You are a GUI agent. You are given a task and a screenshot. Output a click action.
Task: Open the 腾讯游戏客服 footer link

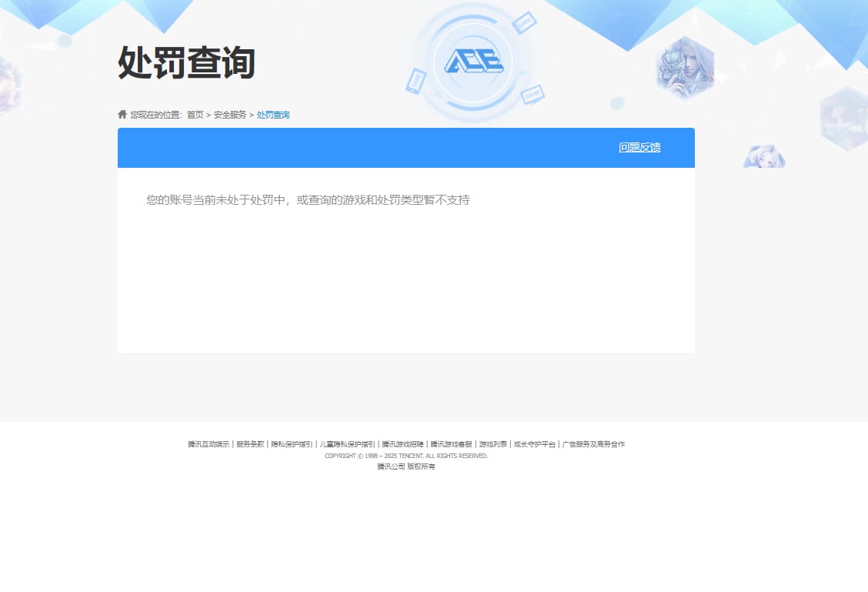coord(451,444)
